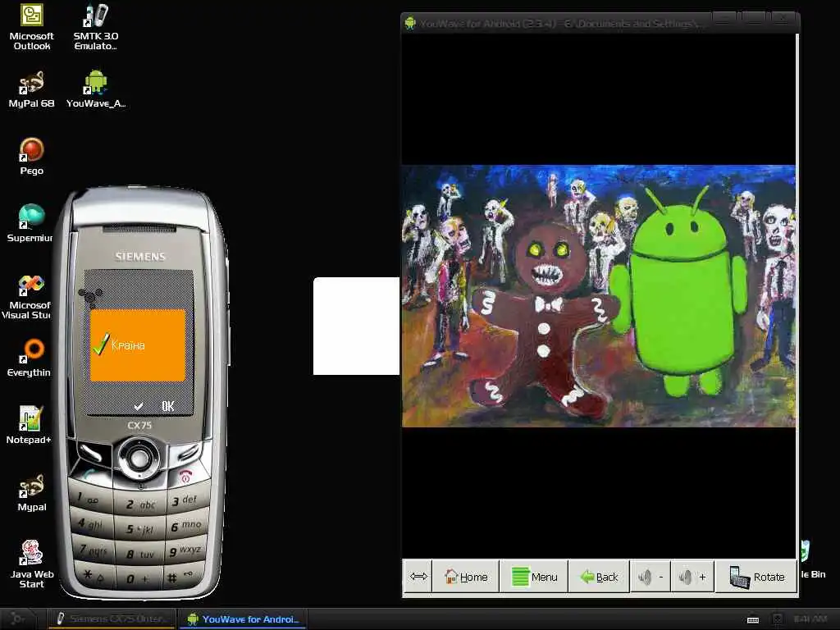Open the Microsoft Visual Studio desktop icon
The height and width of the screenshot is (630, 840).
[x=27, y=297]
